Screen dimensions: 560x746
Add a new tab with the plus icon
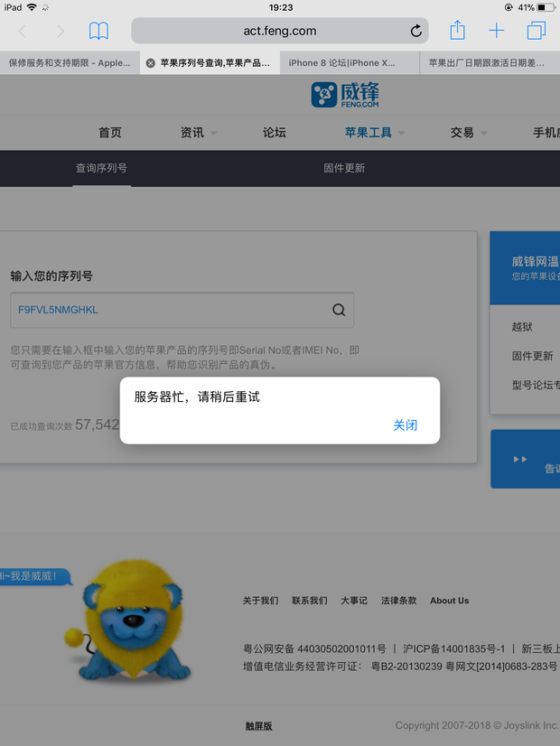(497, 31)
